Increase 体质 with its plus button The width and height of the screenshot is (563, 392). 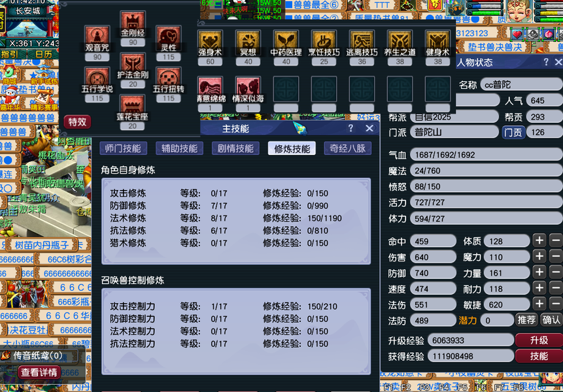coord(539,240)
